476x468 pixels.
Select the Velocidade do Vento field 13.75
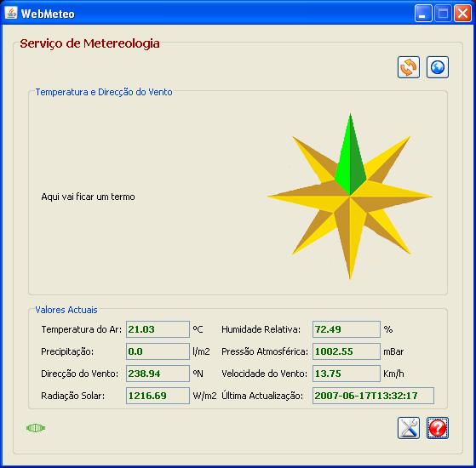347,374
